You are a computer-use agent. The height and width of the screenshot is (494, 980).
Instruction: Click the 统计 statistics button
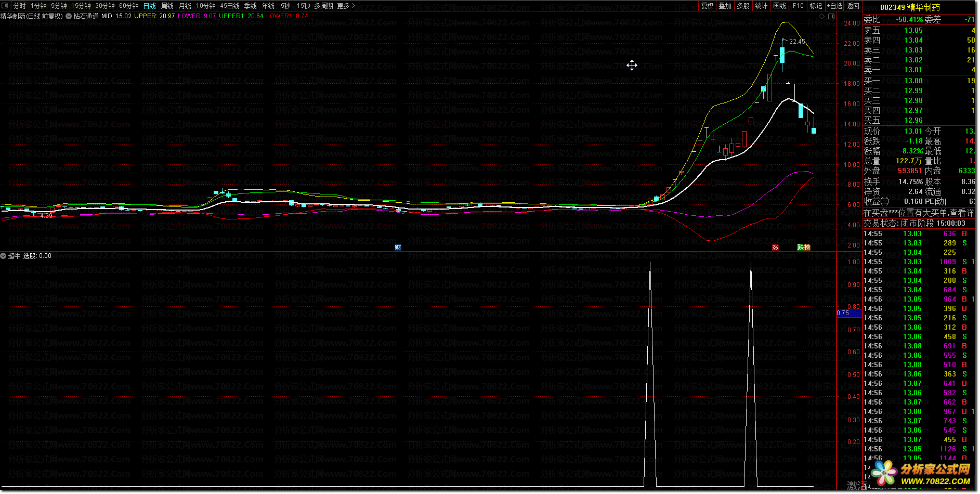tap(761, 6)
